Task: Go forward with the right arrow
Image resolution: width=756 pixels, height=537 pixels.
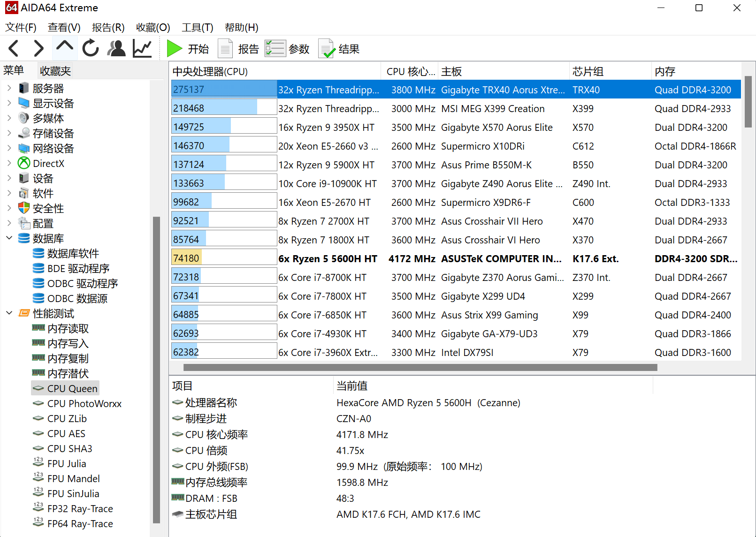Action: [x=38, y=48]
